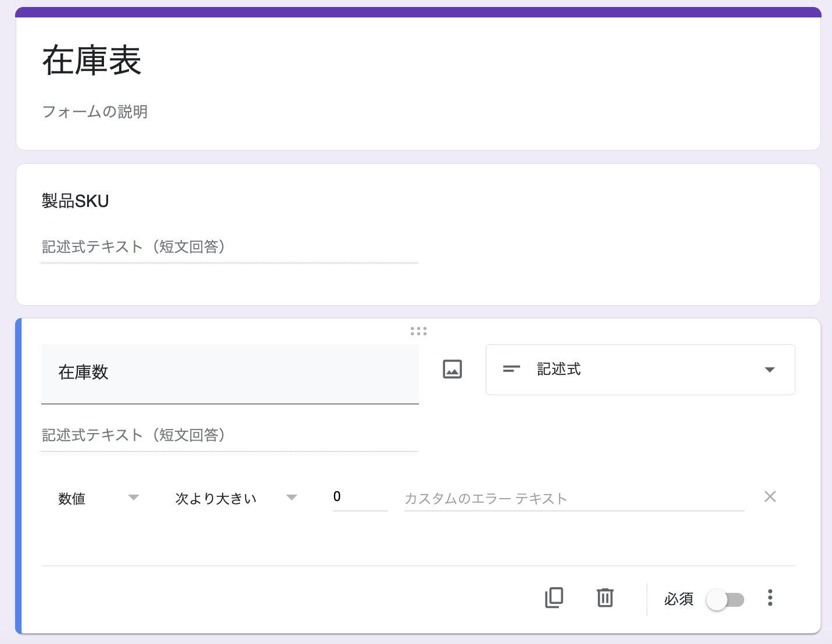Click the 必須 label text
Viewport: 832px width, 644px height.
coord(679,599)
